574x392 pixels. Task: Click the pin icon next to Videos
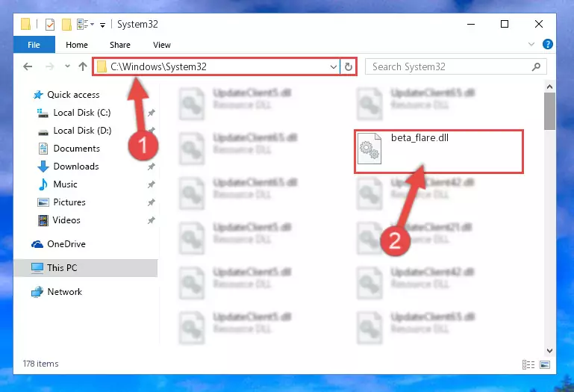[x=152, y=220]
